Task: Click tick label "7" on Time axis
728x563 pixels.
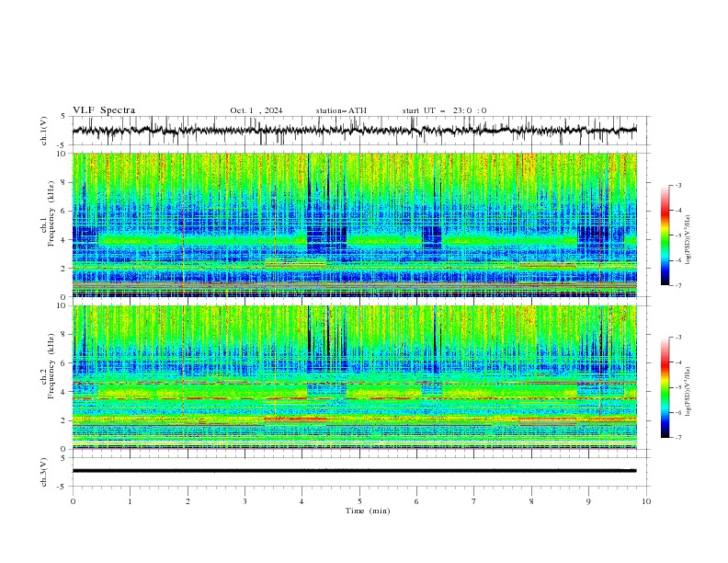Action: pos(474,501)
